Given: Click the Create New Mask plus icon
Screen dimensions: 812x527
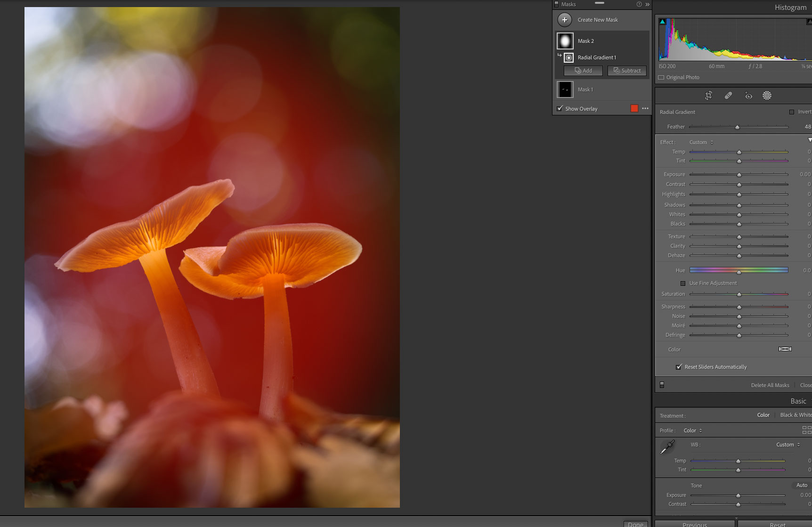Looking at the screenshot, I should (x=564, y=20).
